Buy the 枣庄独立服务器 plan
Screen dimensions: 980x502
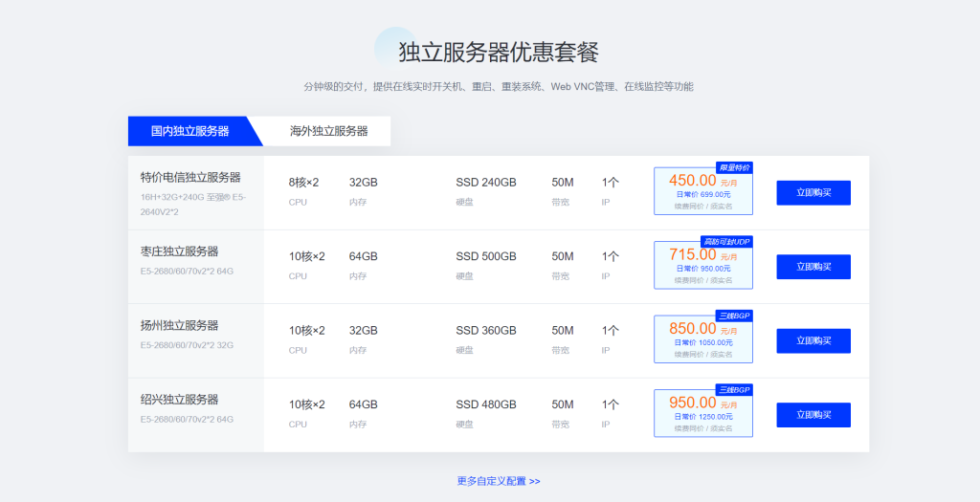pyautogui.click(x=813, y=267)
